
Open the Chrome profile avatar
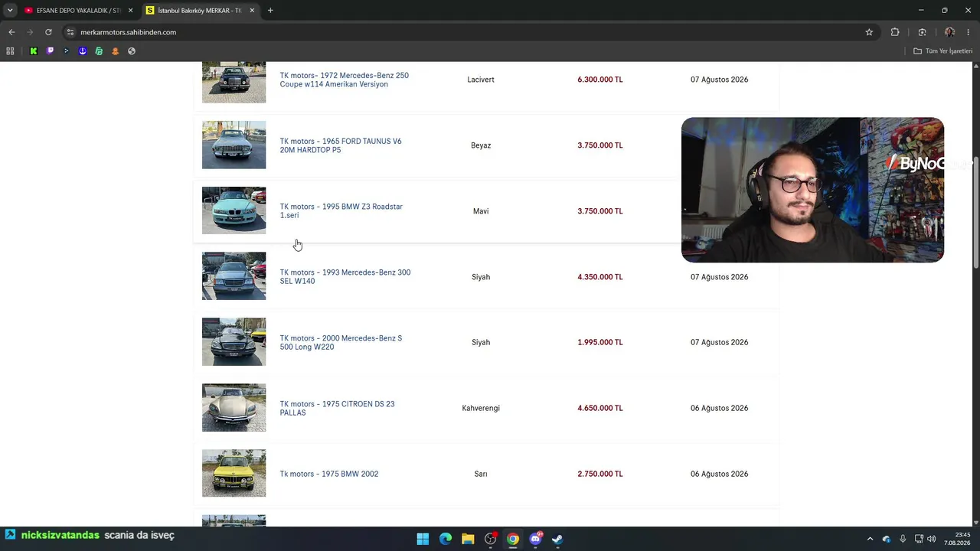click(x=950, y=32)
